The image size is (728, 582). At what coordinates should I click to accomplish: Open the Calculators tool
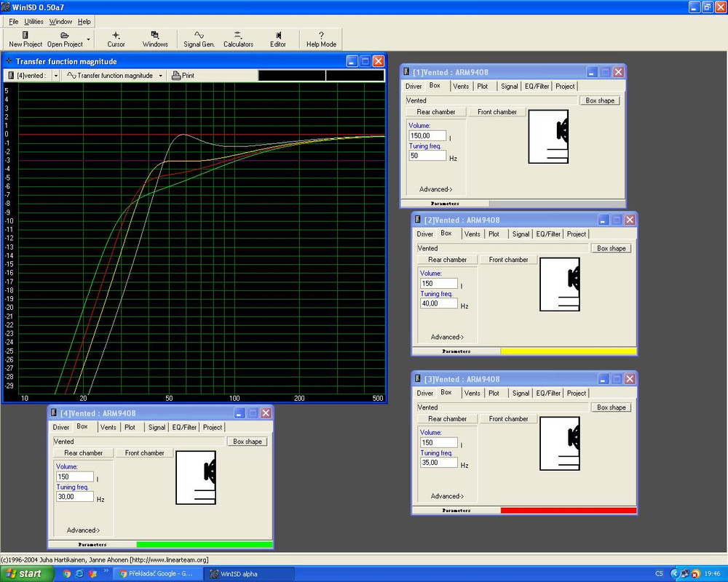tap(238, 39)
